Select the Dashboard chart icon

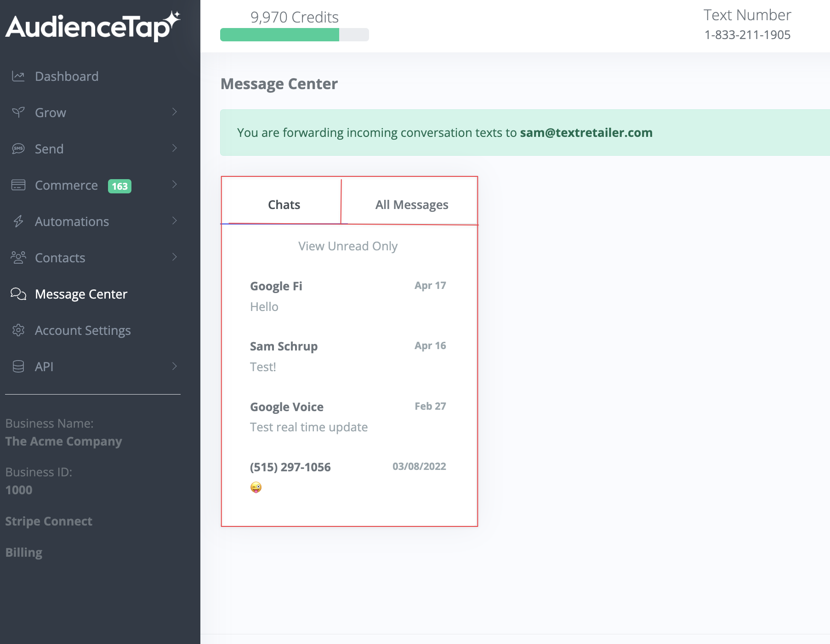(x=18, y=76)
